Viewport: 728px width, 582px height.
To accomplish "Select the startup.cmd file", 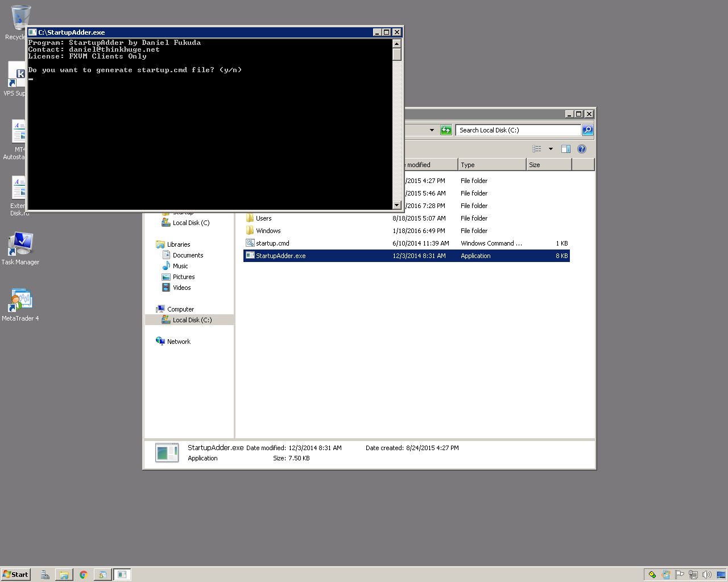I will tap(272, 243).
